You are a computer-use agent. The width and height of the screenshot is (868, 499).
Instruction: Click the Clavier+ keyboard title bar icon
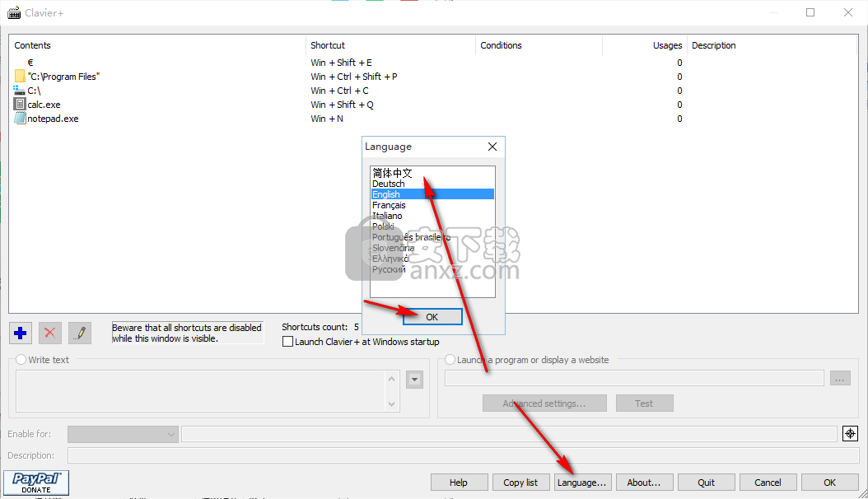(x=14, y=12)
